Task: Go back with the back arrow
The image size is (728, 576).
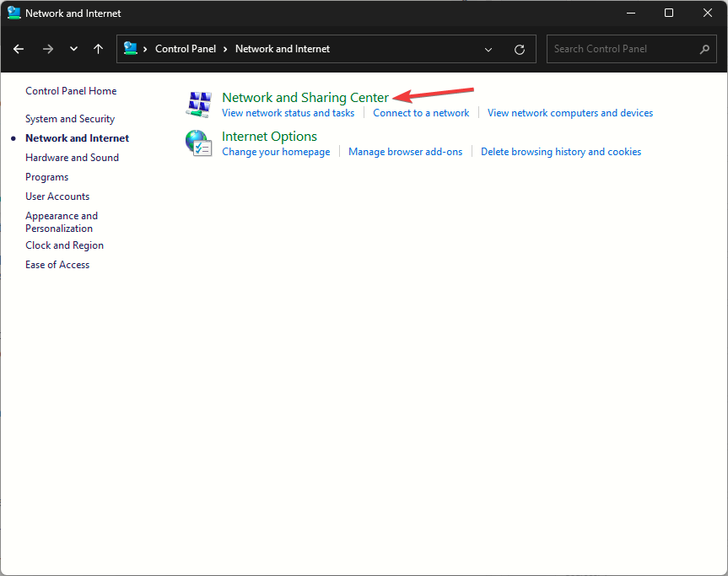Action: pos(19,49)
